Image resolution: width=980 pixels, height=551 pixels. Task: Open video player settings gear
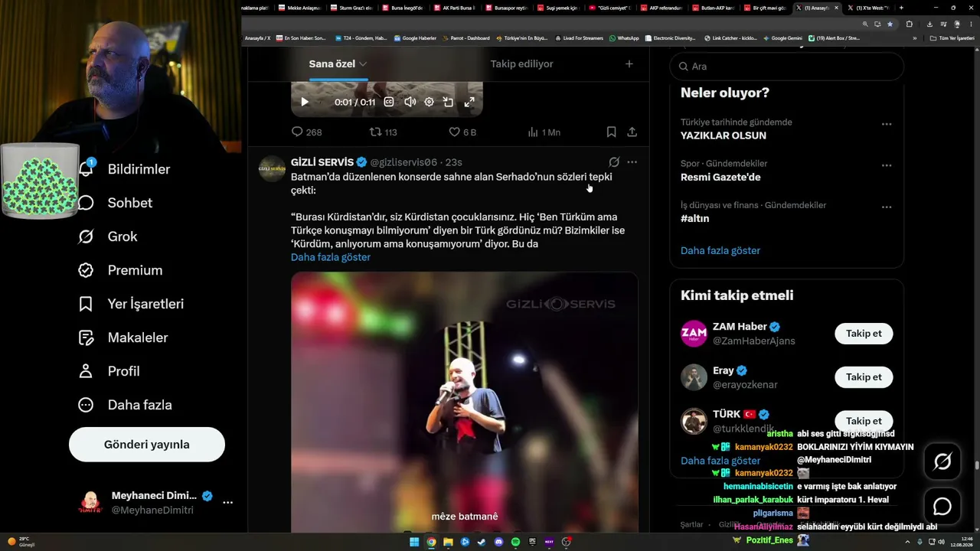[429, 102]
